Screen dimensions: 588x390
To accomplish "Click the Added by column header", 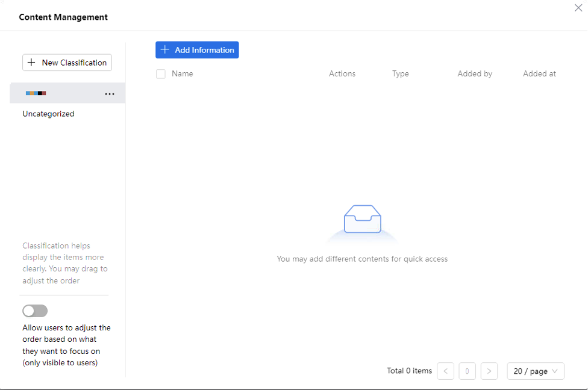I will click(x=475, y=74).
